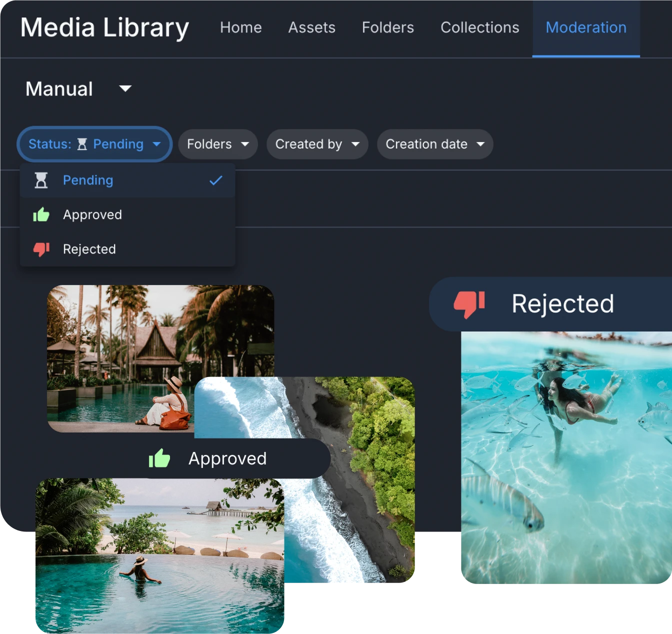Choose Rejected in the status menu
The image size is (672, 634).
coord(127,249)
